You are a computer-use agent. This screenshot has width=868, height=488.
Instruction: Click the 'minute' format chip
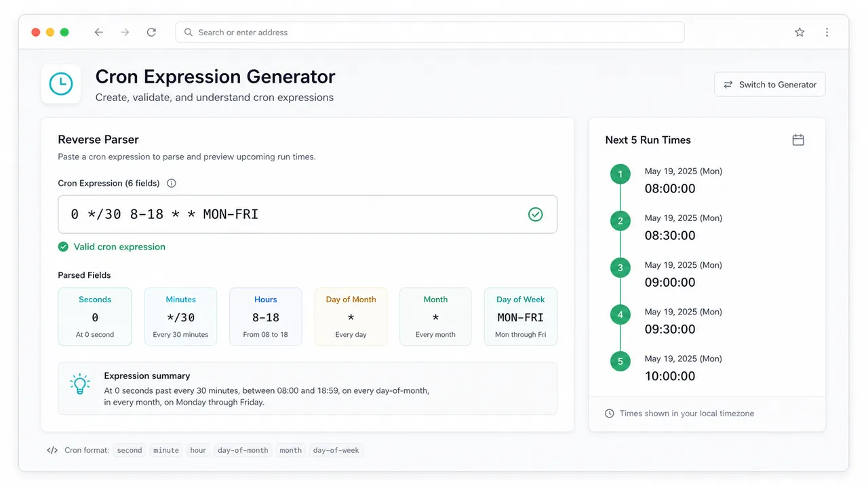166,450
